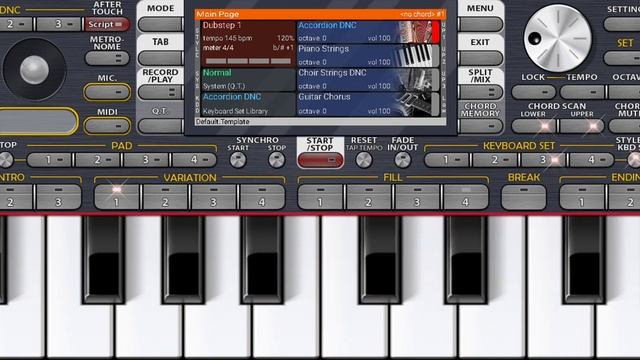Click the joystick control knob
This screenshot has width=640, height=360.
[x=34, y=70]
